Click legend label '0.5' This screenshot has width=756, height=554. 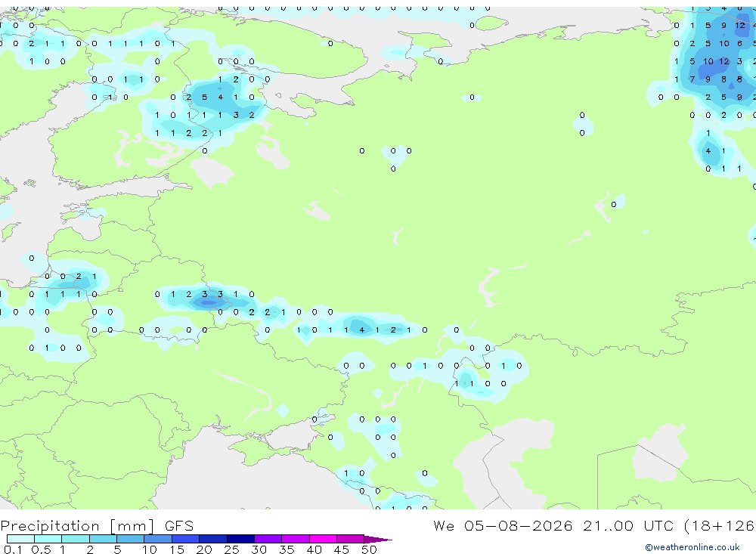click(41, 549)
